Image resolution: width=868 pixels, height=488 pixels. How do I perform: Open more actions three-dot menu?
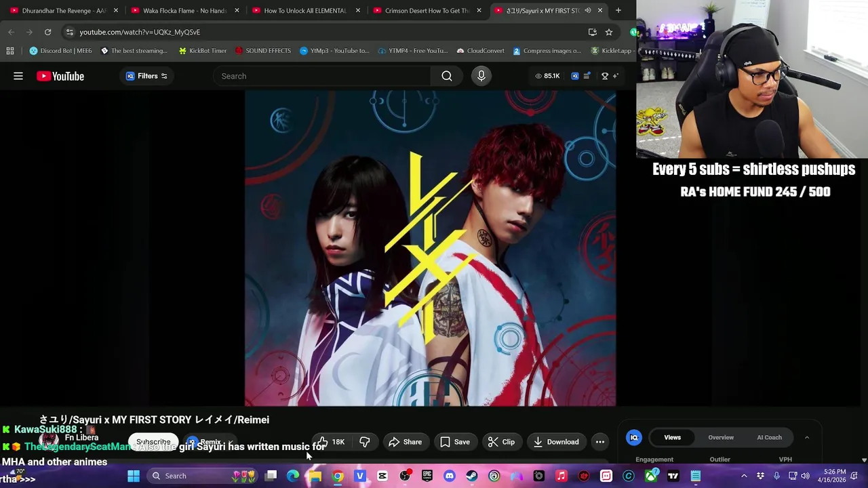click(600, 442)
